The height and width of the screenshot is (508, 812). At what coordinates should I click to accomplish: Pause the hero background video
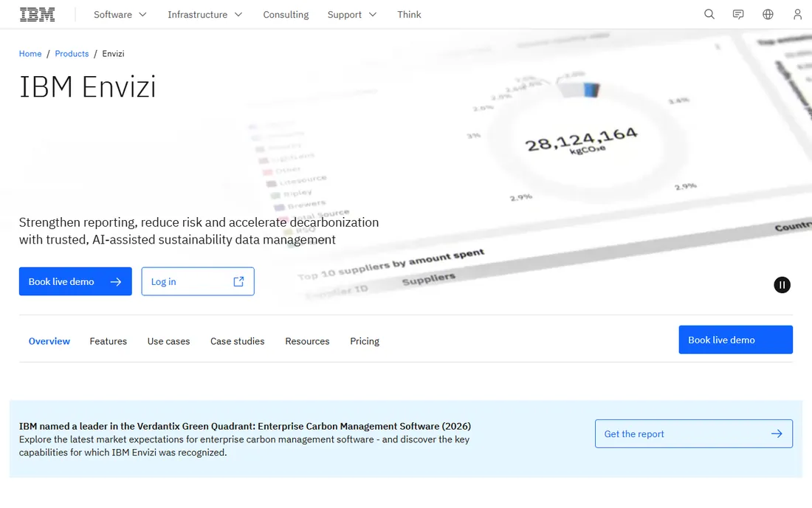point(782,285)
